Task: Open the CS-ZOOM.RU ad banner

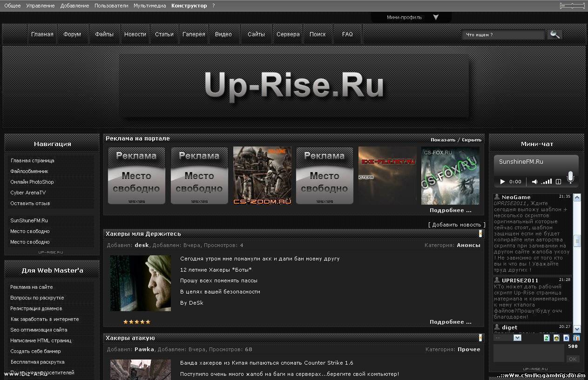Action: pyautogui.click(x=262, y=176)
